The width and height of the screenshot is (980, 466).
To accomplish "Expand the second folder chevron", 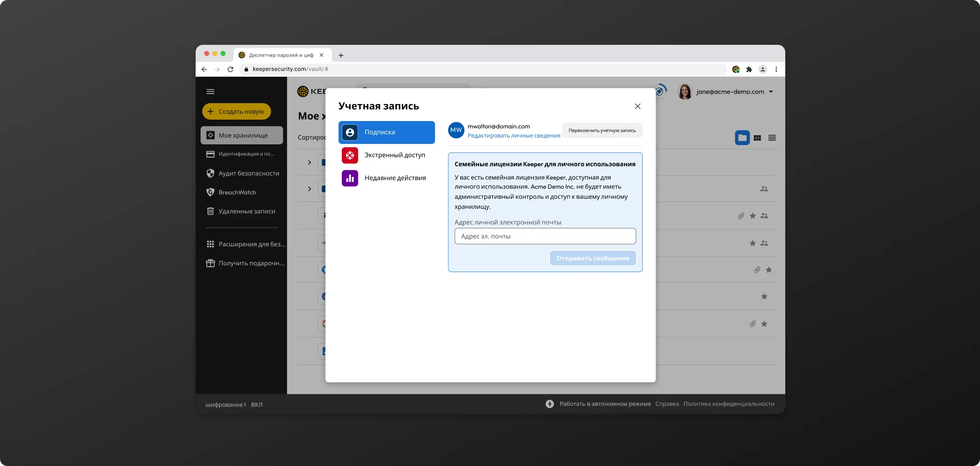I will 309,189.
